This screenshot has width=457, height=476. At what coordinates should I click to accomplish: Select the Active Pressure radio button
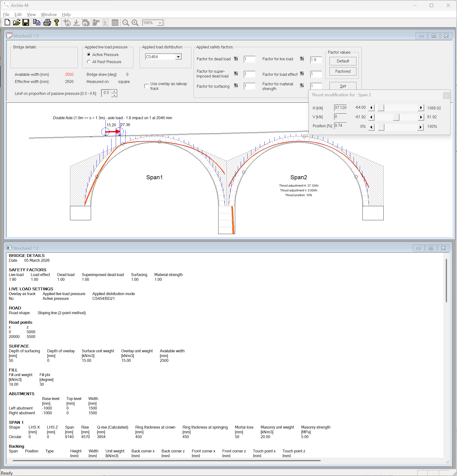pyautogui.click(x=89, y=55)
